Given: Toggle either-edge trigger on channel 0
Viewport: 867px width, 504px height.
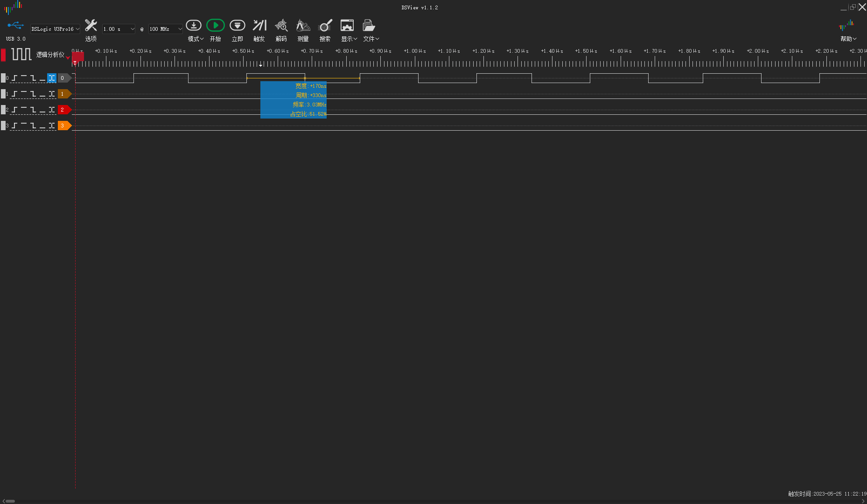Looking at the screenshot, I should point(52,78).
